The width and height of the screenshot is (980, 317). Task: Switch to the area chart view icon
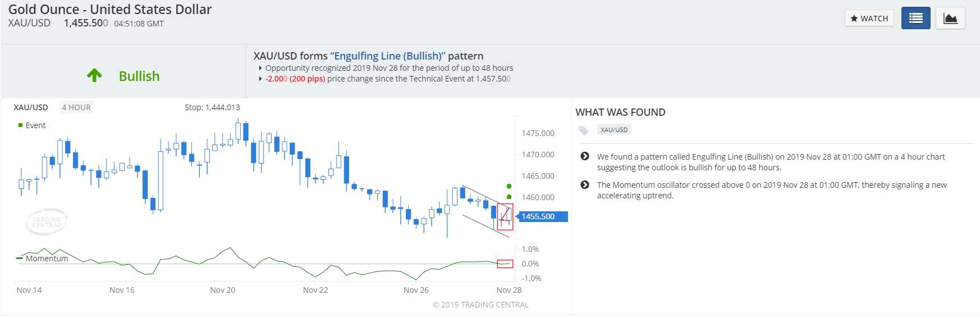pyautogui.click(x=950, y=18)
